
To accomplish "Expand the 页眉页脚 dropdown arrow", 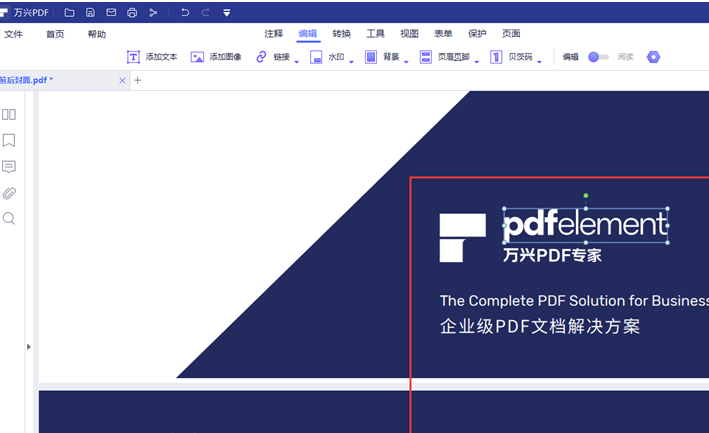I will [477, 61].
